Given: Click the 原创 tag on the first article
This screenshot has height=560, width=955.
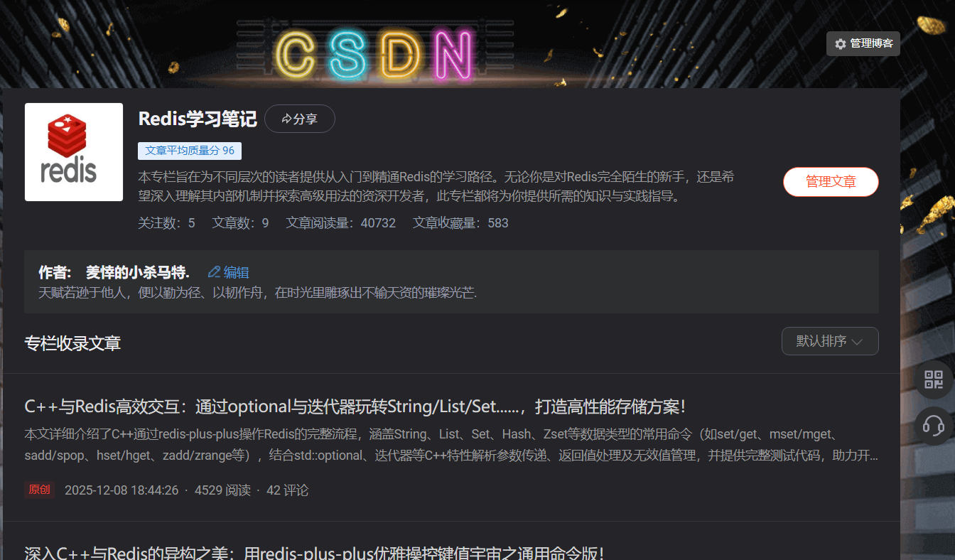Looking at the screenshot, I should pos(40,490).
